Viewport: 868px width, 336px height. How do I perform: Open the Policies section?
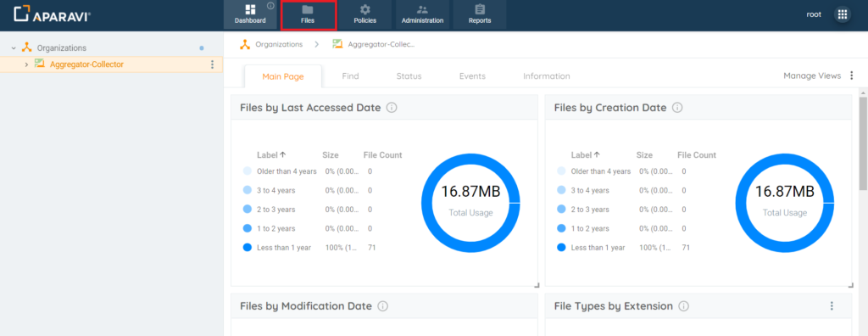[x=364, y=14]
